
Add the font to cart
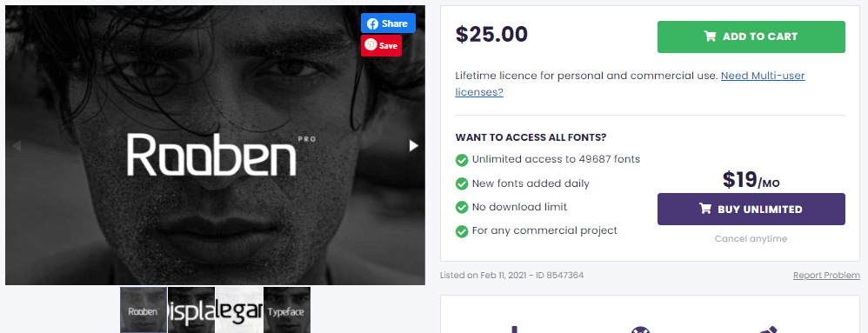(x=751, y=37)
